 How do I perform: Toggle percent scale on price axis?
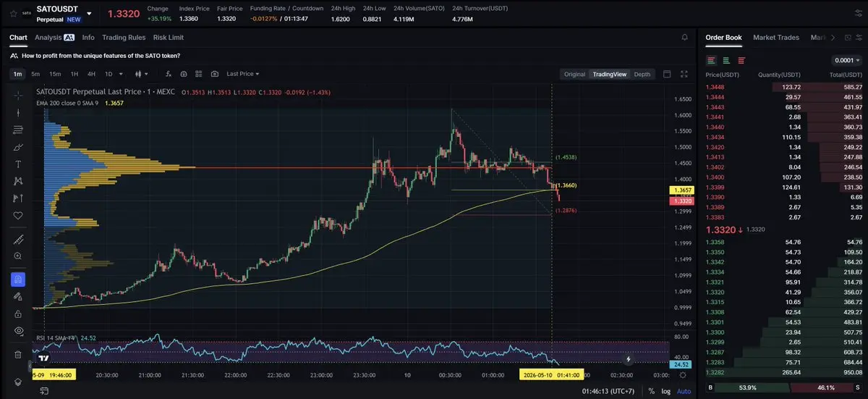coord(652,391)
